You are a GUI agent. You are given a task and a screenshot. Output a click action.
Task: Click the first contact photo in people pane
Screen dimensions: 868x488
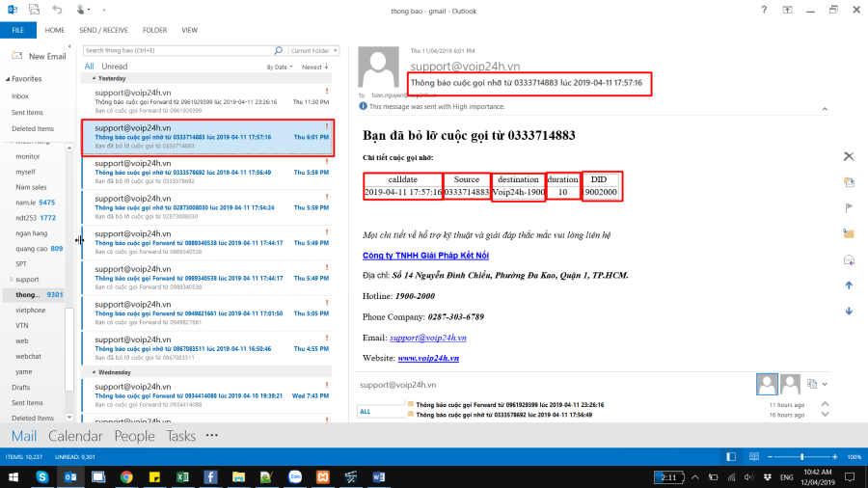point(767,384)
